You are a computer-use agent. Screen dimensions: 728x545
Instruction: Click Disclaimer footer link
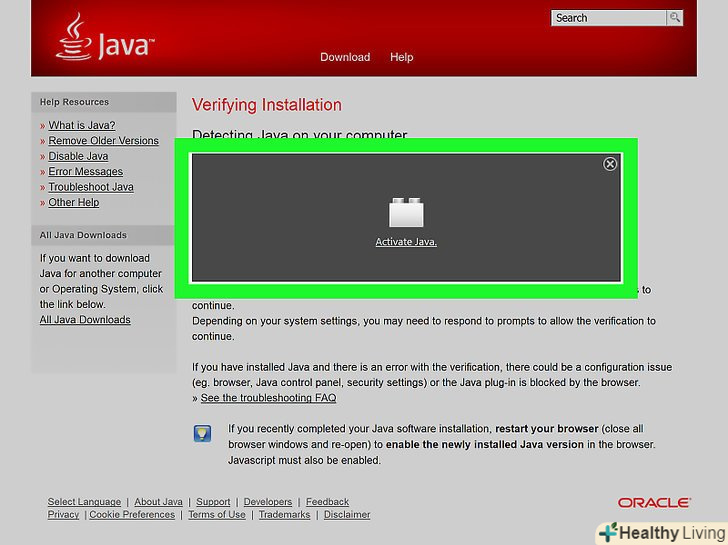click(347, 515)
